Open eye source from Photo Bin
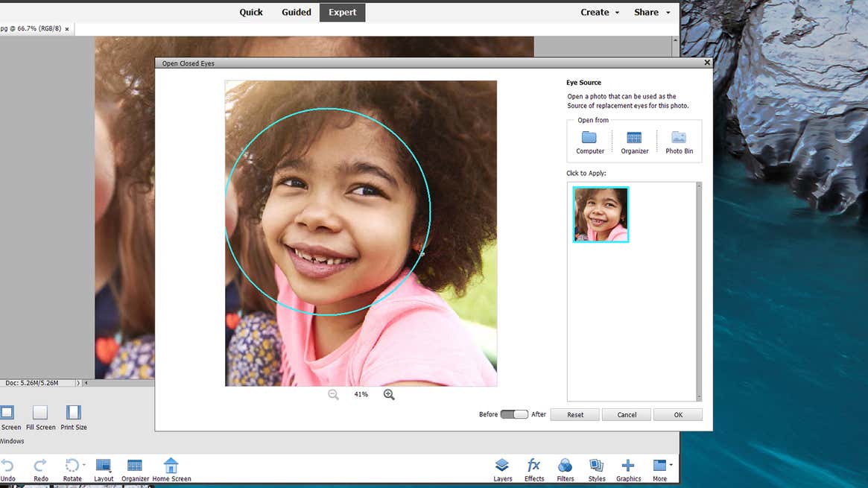 679,142
